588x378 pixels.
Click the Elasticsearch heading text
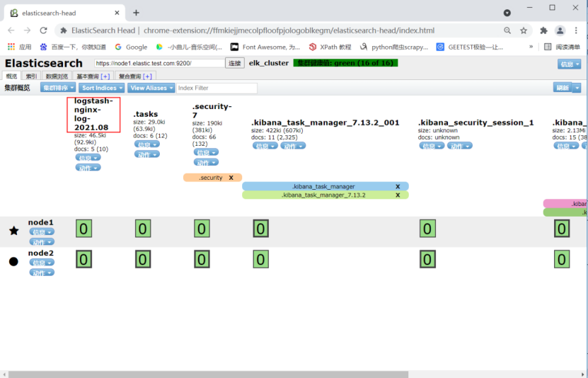point(43,64)
